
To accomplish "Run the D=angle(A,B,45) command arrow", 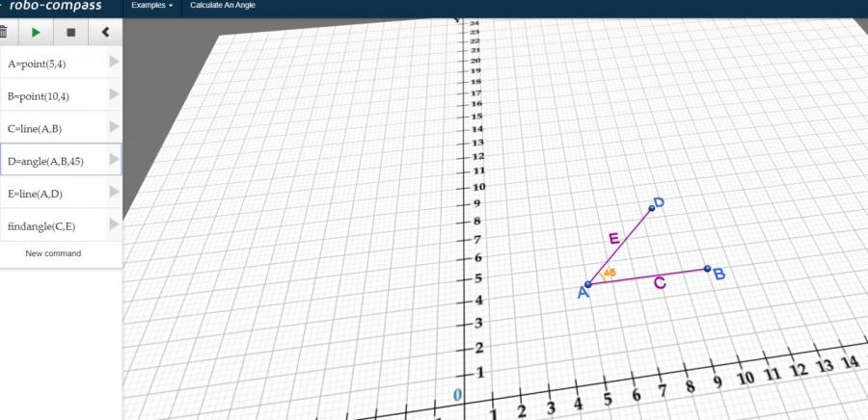I will click(114, 160).
